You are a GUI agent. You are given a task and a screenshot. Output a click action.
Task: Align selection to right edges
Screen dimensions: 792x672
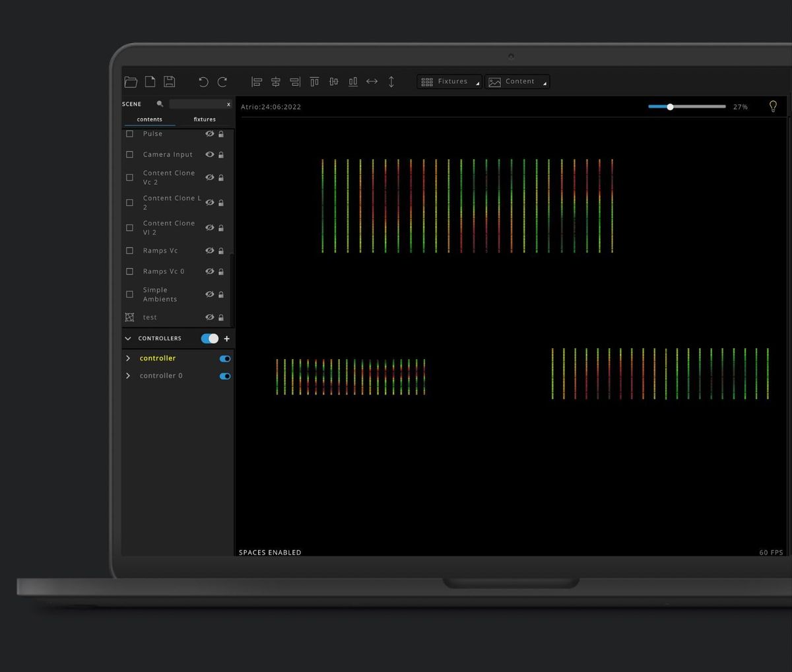[295, 82]
